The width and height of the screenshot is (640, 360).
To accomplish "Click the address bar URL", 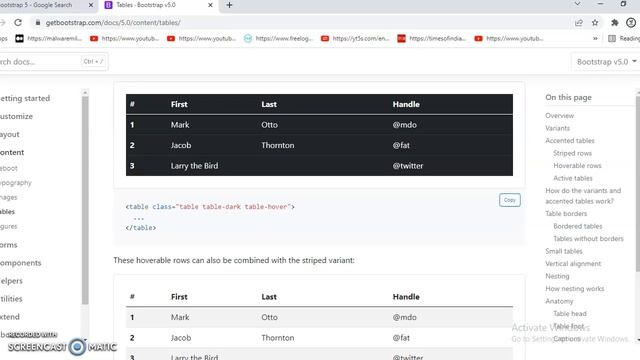I will coord(113,23).
